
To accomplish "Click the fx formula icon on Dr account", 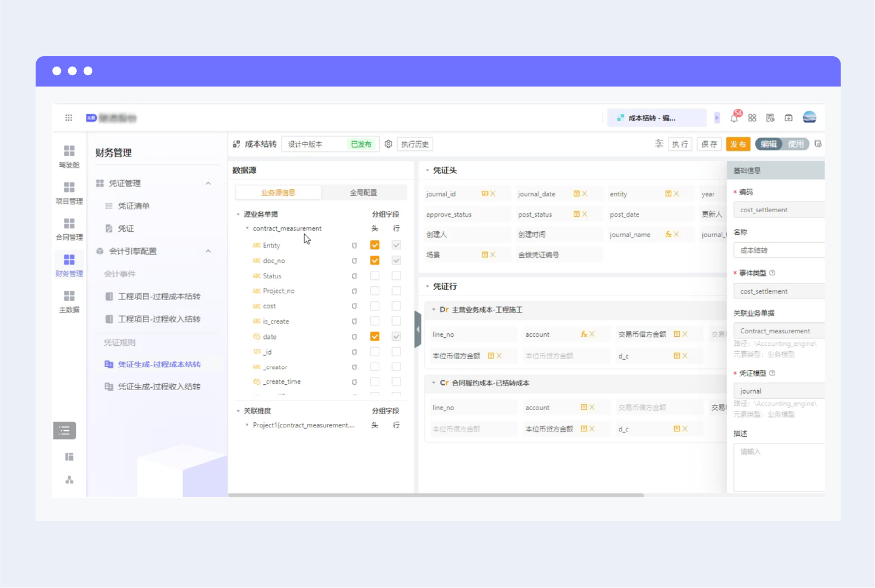I will pos(584,334).
